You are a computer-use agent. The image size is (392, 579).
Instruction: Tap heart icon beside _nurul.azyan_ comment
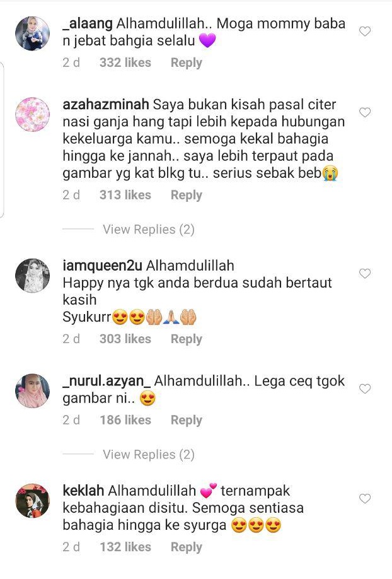(365, 389)
